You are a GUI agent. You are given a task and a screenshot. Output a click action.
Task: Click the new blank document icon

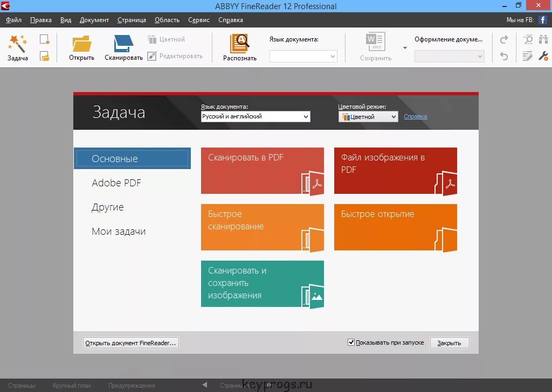click(45, 39)
